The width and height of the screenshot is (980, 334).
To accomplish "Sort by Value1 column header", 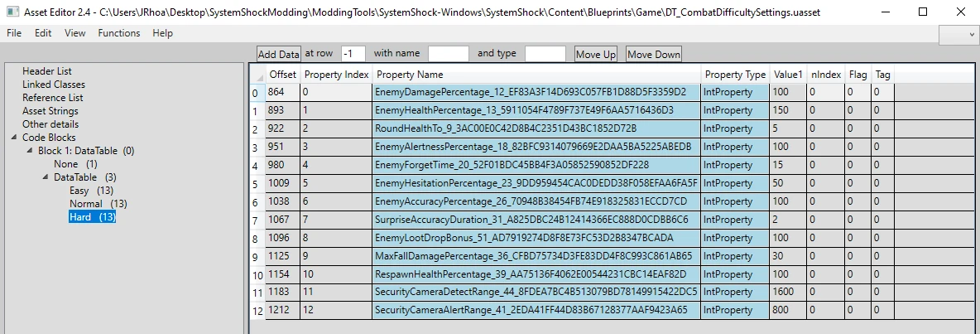I will (x=788, y=75).
